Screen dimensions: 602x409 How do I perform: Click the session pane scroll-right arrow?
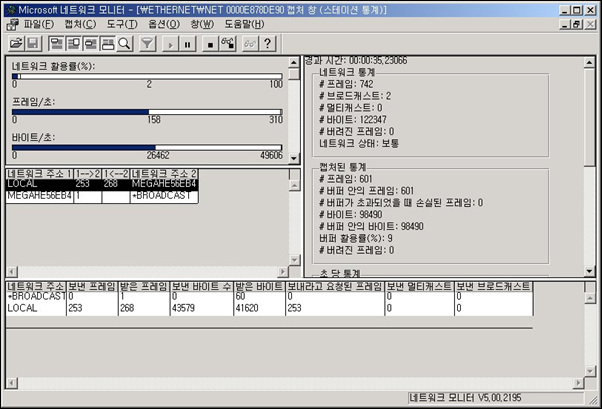click(x=283, y=272)
